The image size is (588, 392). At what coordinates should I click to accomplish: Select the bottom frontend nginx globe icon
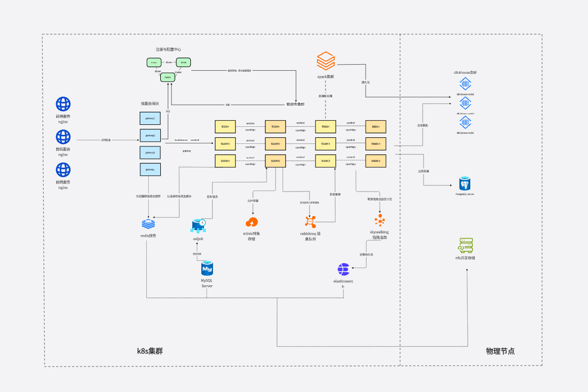[63, 170]
